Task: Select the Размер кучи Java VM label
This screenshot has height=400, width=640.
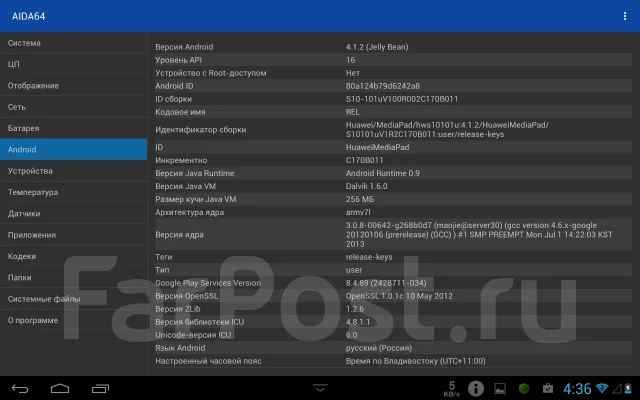Action: (x=196, y=200)
